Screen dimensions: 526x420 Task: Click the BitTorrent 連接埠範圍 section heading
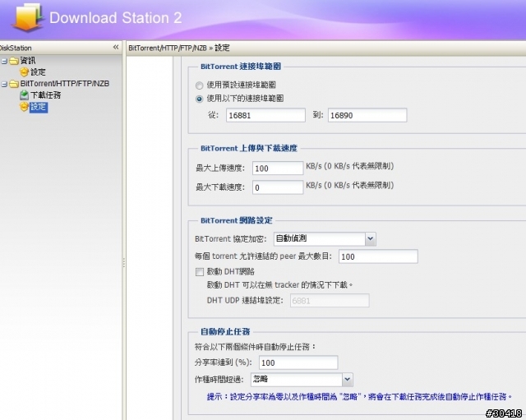[x=241, y=67]
